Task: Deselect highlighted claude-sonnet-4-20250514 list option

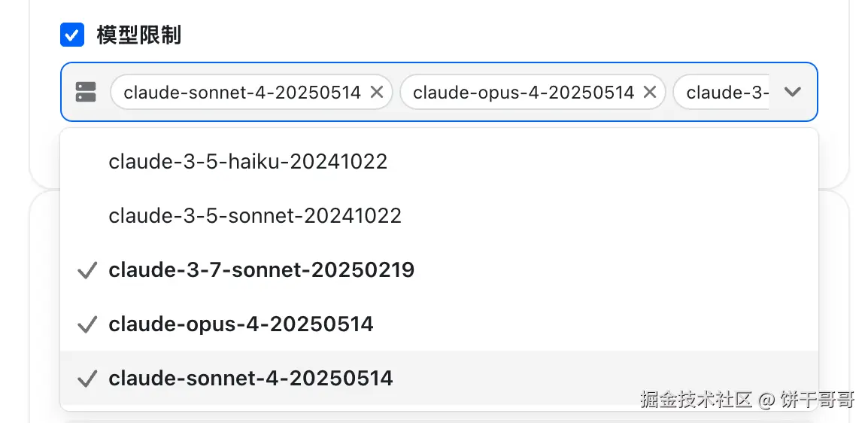Action: 250,378
